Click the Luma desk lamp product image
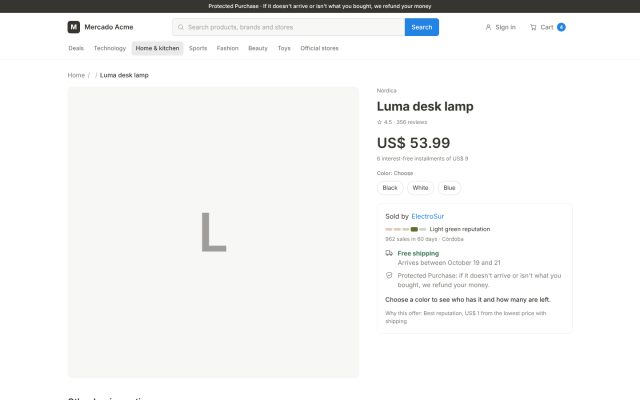Screen dimensions: 640x400 tap(213, 232)
